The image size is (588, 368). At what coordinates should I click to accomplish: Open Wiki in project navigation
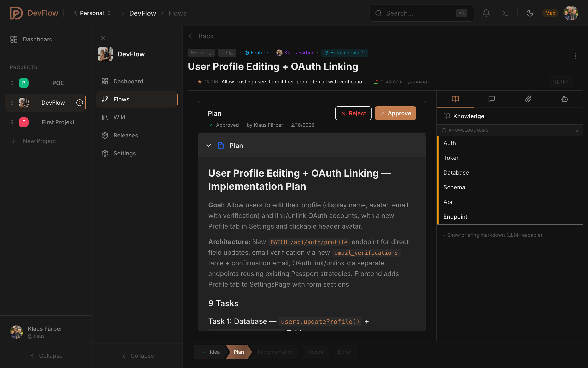[x=137, y=117]
